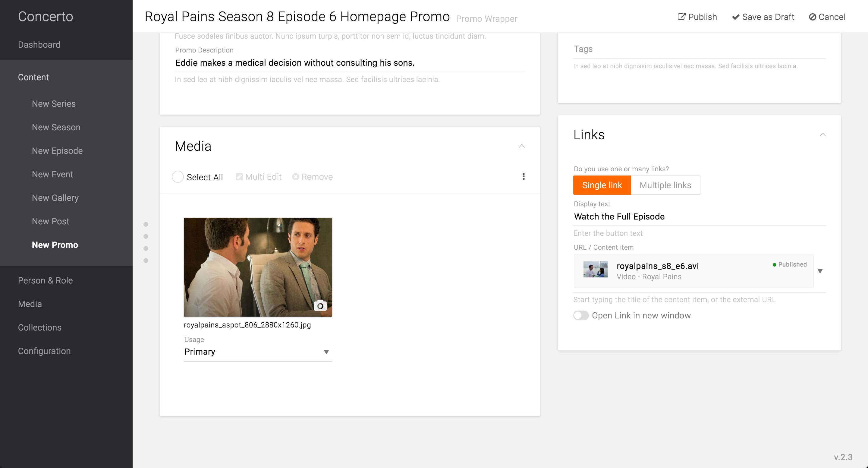Image resolution: width=868 pixels, height=468 pixels.
Task: Click the Cancel circle-slash icon
Action: (x=813, y=17)
